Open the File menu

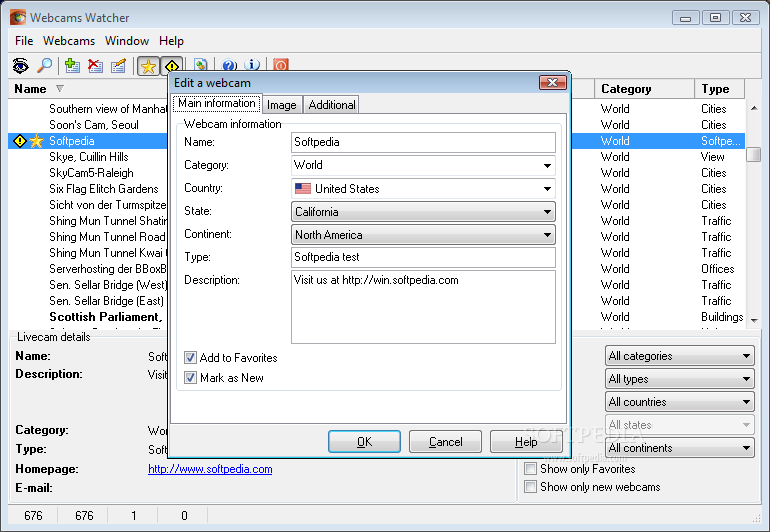(x=24, y=41)
